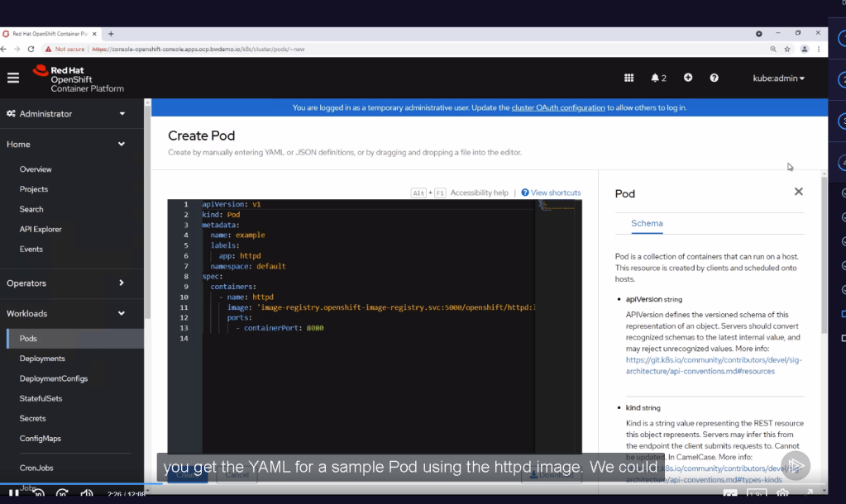Click the page's vertical scrollbar

pyautogui.click(x=824, y=254)
